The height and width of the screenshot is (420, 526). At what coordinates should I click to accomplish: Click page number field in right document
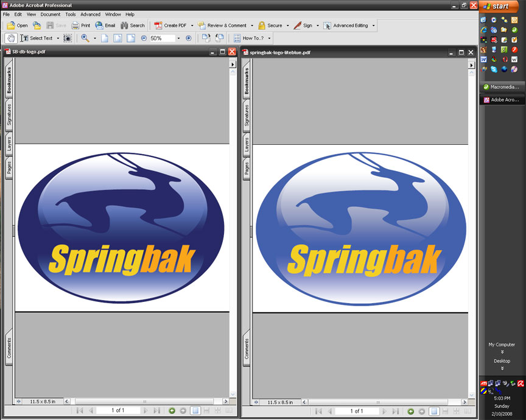click(358, 411)
